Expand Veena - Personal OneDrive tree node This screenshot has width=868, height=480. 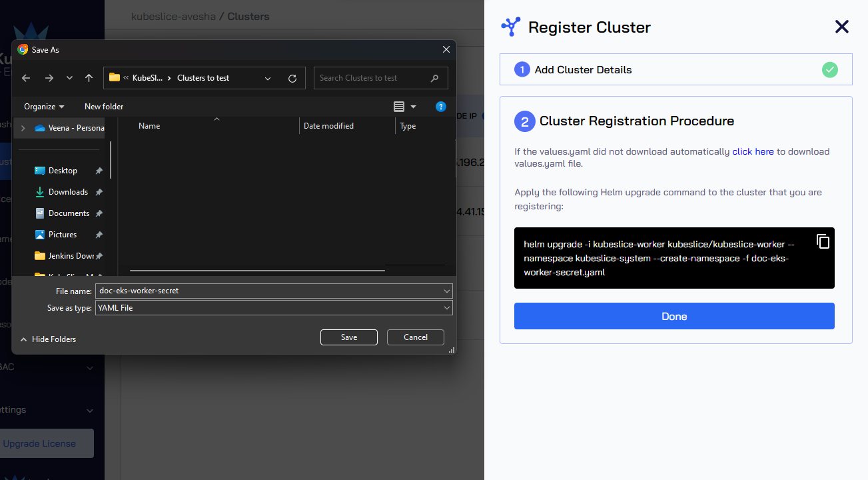click(23, 128)
